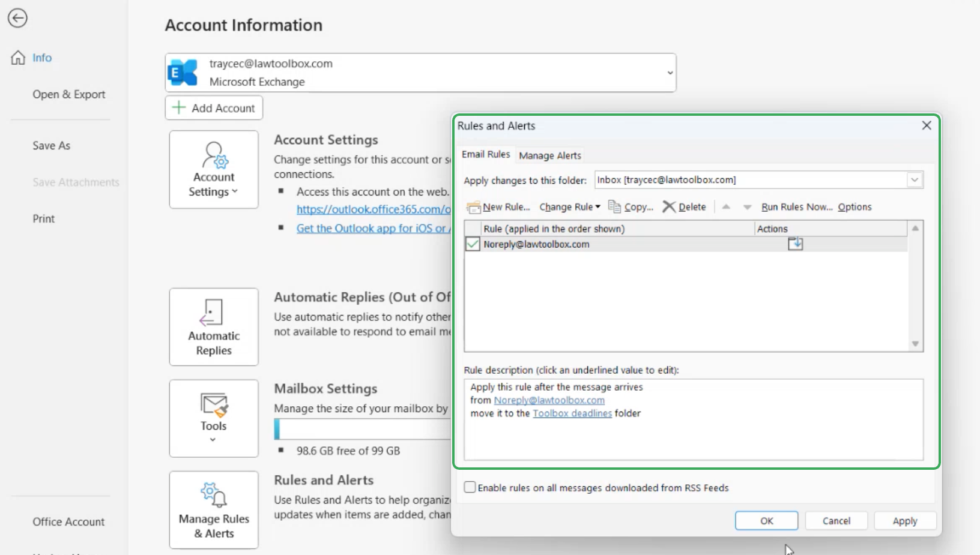This screenshot has width=980, height=555.
Task: Edit the Toolbox deadlines folder link
Action: pos(572,413)
